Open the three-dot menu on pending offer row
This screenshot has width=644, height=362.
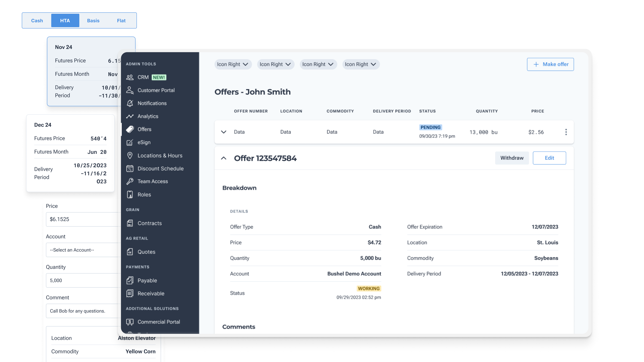coord(566,132)
